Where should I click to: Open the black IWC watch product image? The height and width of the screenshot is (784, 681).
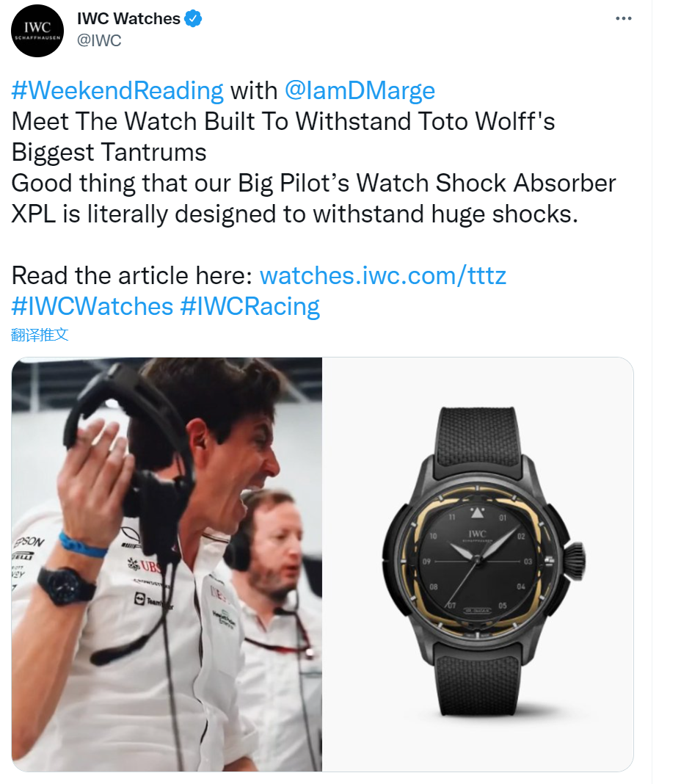[478, 564]
